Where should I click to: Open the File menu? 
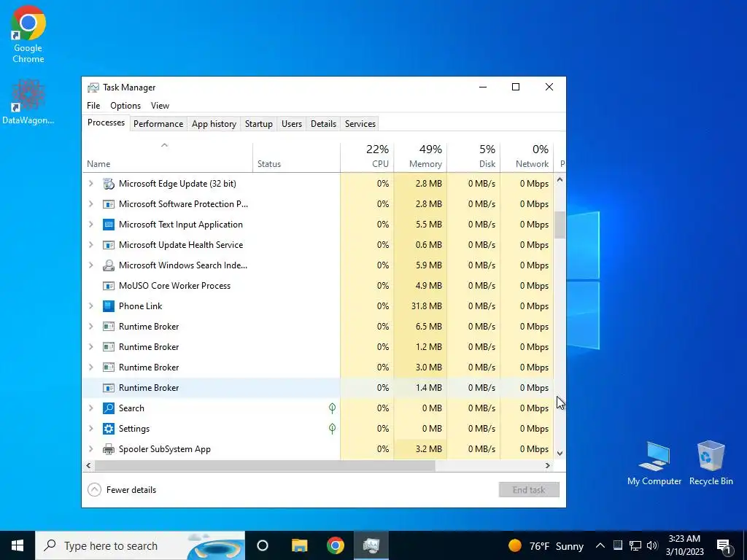pyautogui.click(x=93, y=106)
